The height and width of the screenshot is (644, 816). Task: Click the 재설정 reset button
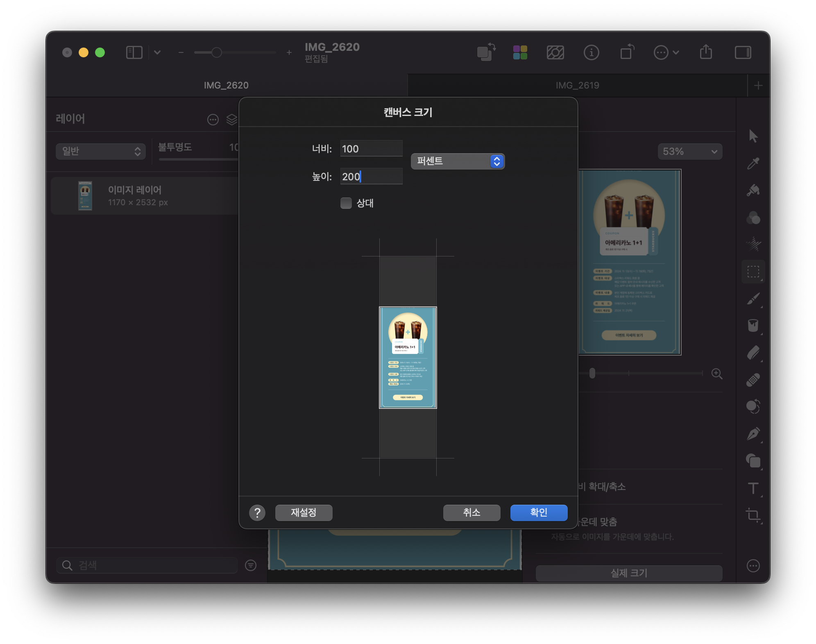point(304,512)
